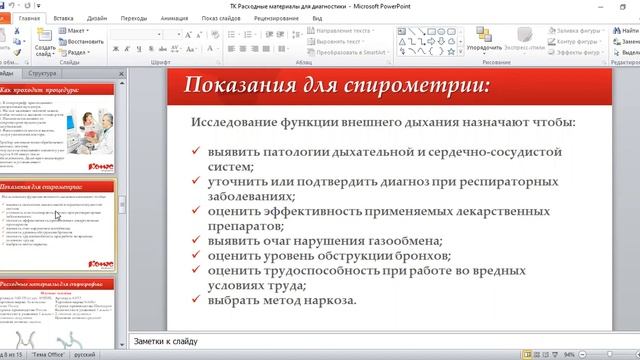Select slide thumbnail Расходные материалы для спирографии
This screenshot has width=640, height=360.
point(57,313)
